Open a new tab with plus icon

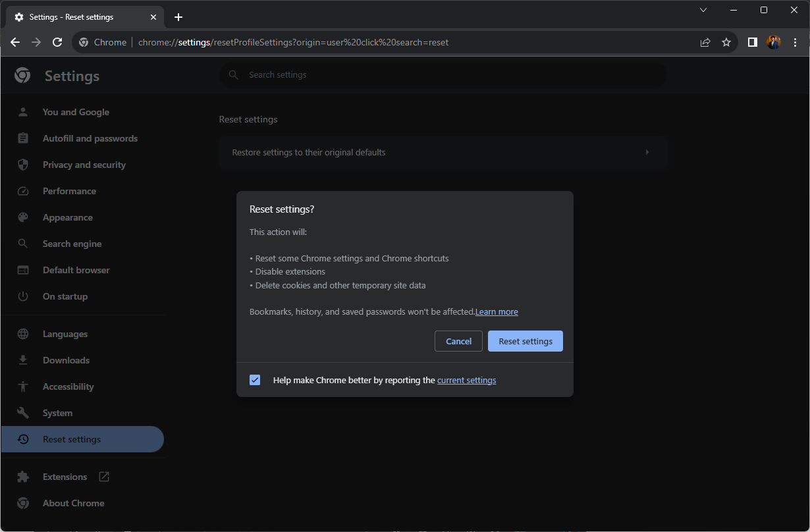[x=178, y=17]
